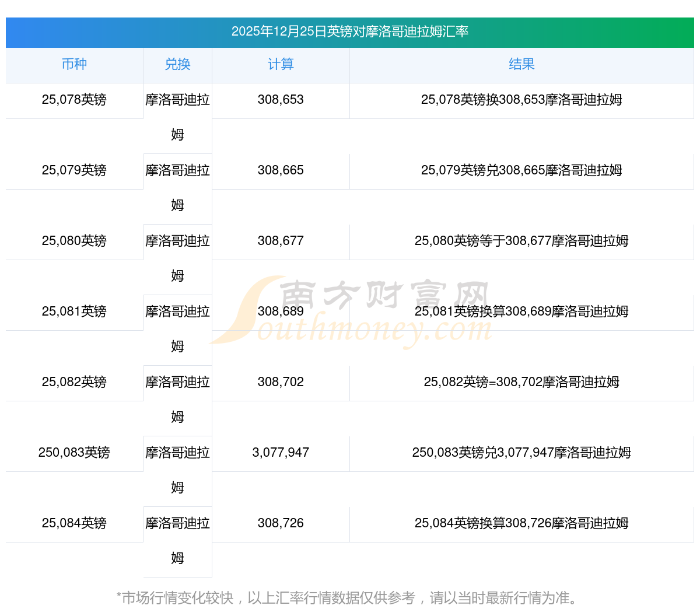This screenshot has height=616, width=700.
Task: Click result text 25,078英镑换308,653摩洛哥迪拉姆
Action: pos(521,100)
